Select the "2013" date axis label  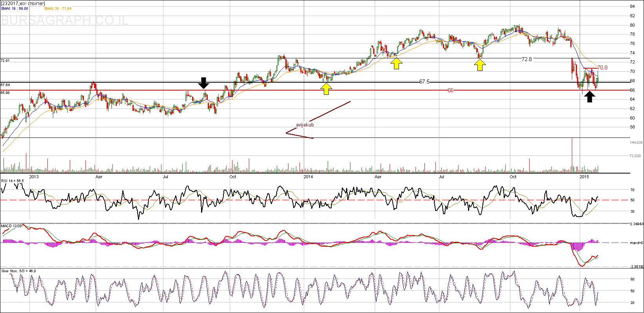click(x=34, y=177)
